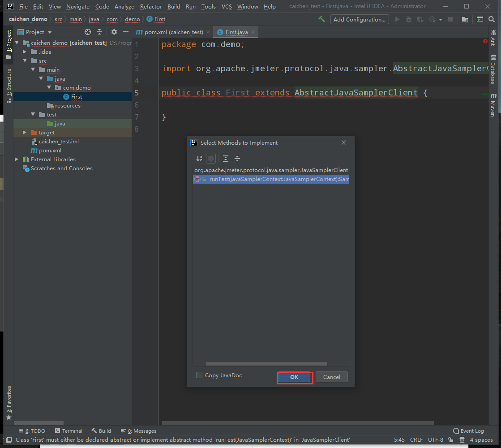The image size is (501, 448).
Task: Collapse the caichen_demo root node
Action: coord(17,43)
